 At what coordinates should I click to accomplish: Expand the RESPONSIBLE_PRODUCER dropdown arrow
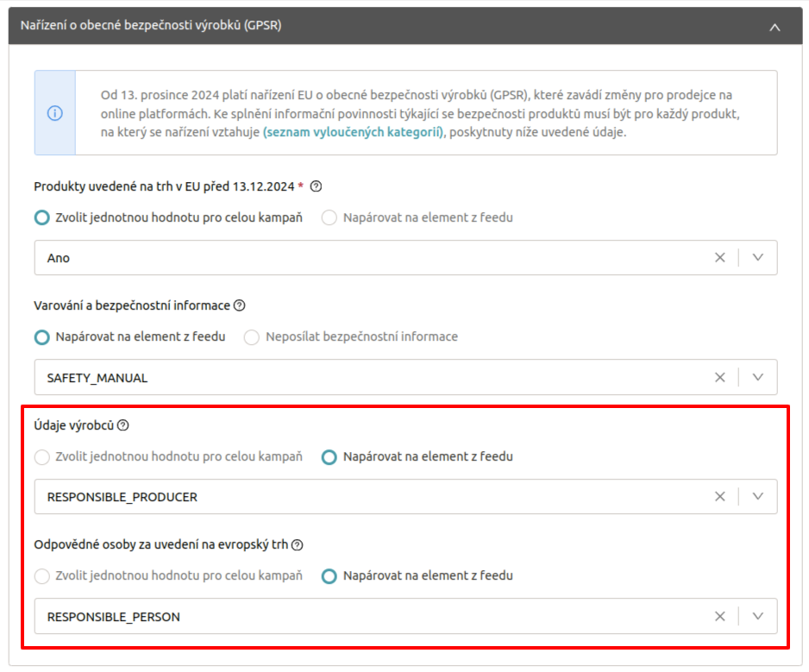coord(757,497)
